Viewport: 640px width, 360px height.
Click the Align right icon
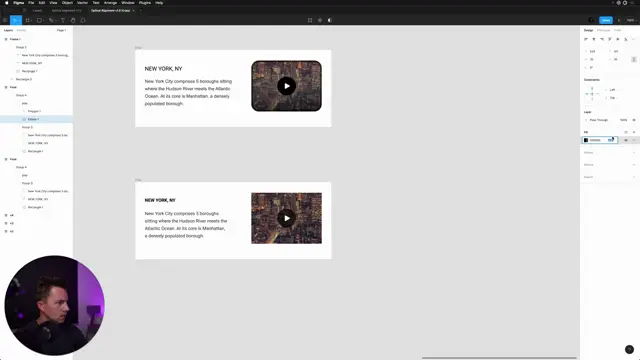tap(602, 39)
